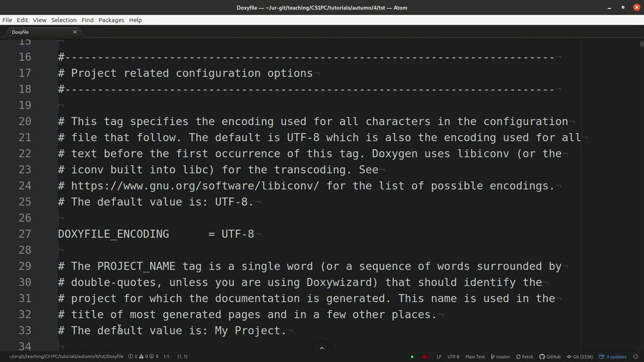Screen dimensions: 644x362
Task: Click the red bug status icon
Action: [x=424, y=357]
